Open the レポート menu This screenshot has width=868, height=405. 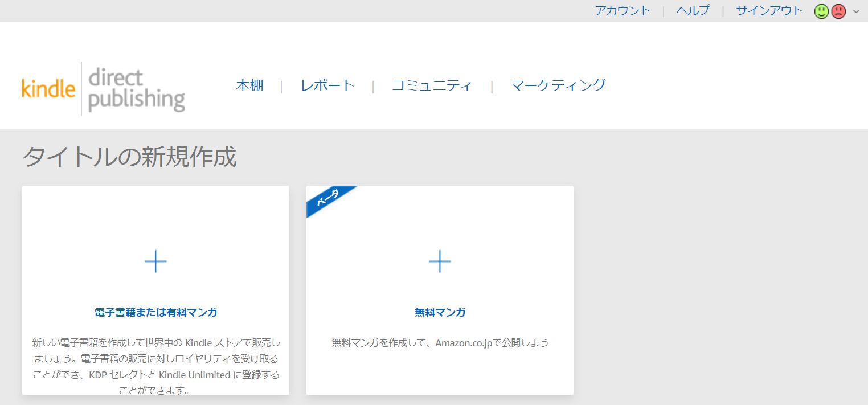[327, 85]
